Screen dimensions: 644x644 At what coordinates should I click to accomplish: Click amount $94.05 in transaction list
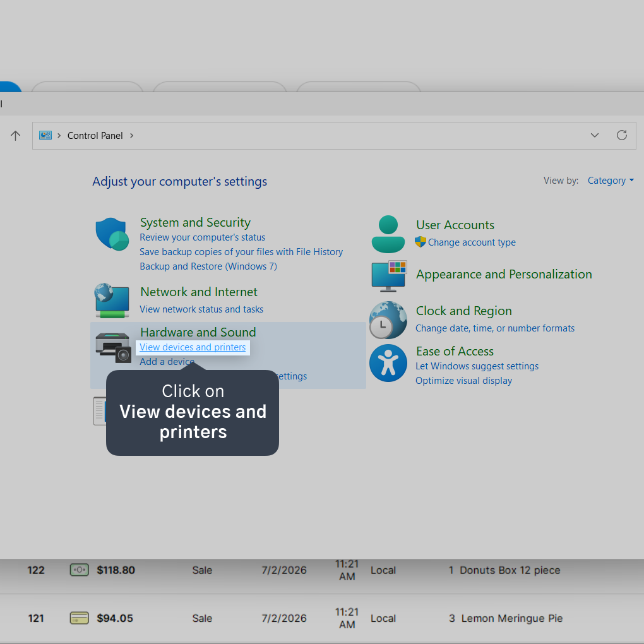[115, 618]
